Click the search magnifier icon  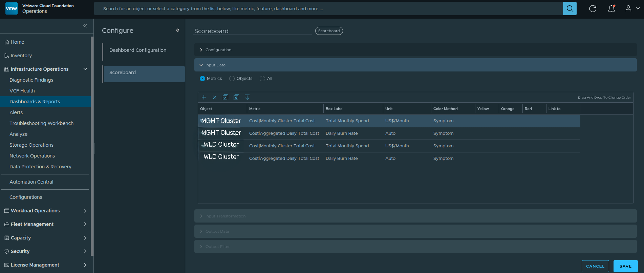570,8
